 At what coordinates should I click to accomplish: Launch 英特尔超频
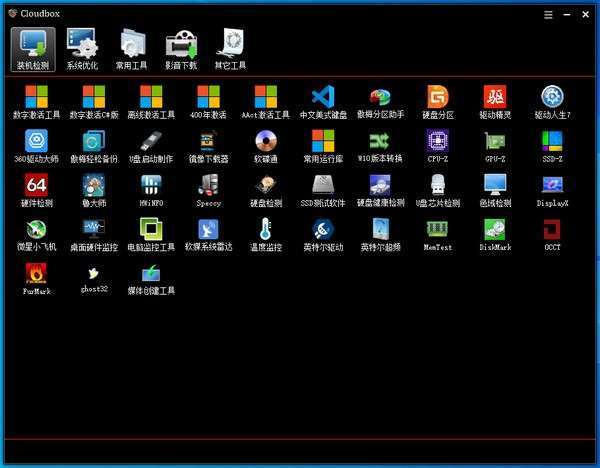tap(380, 235)
